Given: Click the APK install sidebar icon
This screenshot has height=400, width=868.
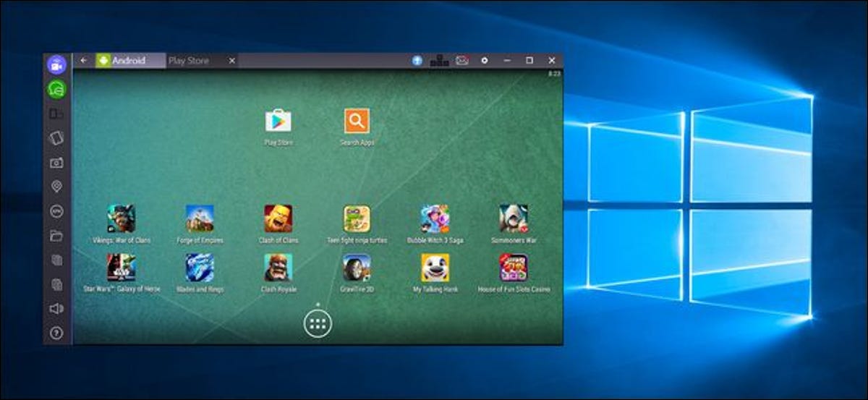Looking at the screenshot, I should click(x=56, y=211).
